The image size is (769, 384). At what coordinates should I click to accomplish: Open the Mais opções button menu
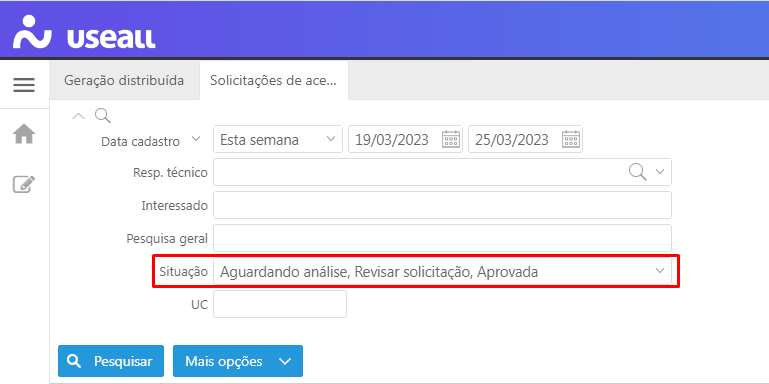pyautogui.click(x=238, y=361)
